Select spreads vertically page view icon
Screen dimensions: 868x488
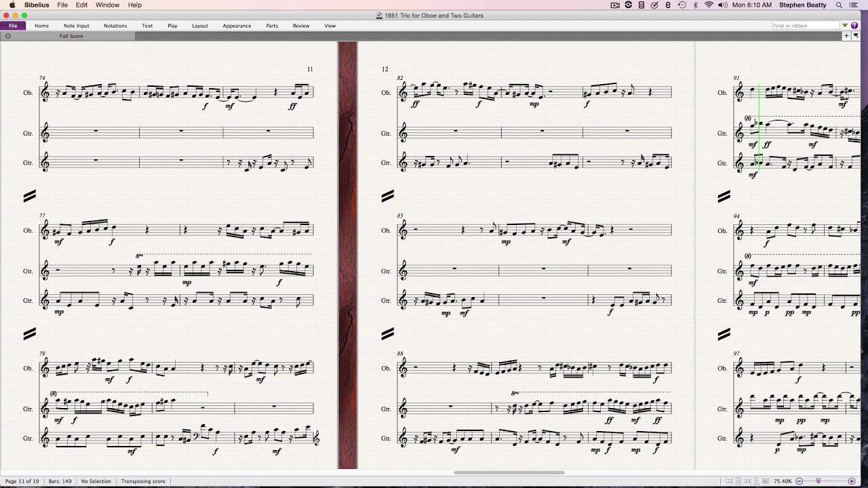[x=738, y=481]
